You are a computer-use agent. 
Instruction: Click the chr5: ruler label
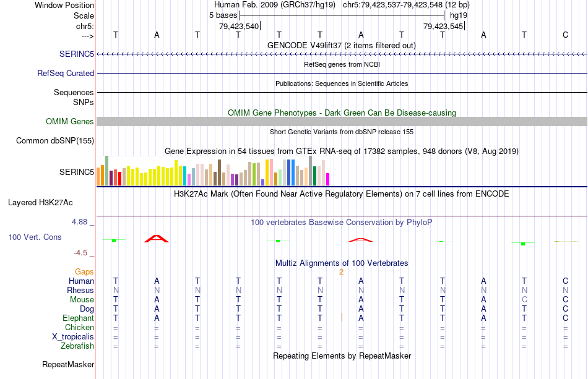(85, 26)
